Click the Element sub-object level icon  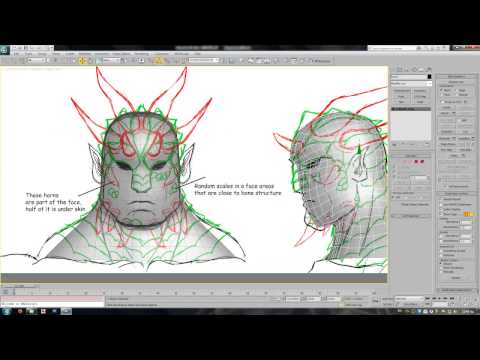click(x=422, y=161)
